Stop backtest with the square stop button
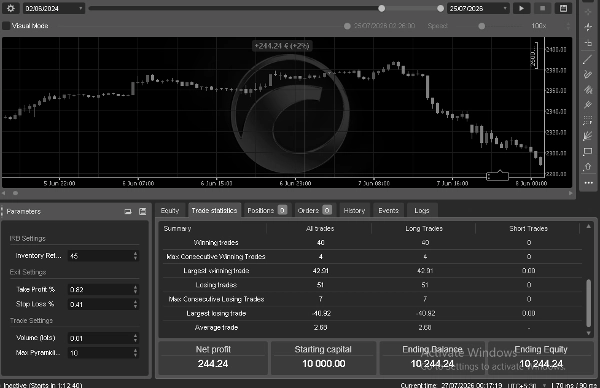600x388 pixels. pos(542,8)
